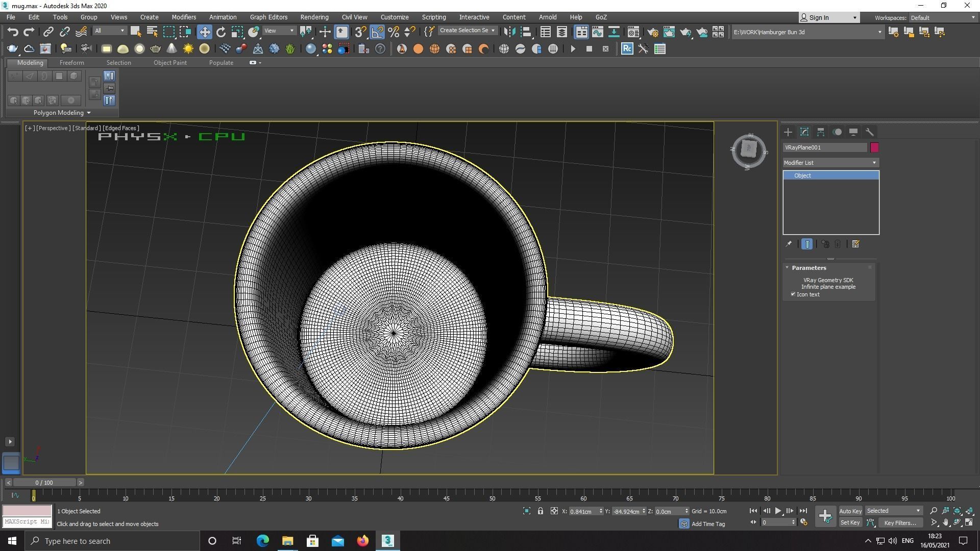Open the Create panel plus icon

788,132
